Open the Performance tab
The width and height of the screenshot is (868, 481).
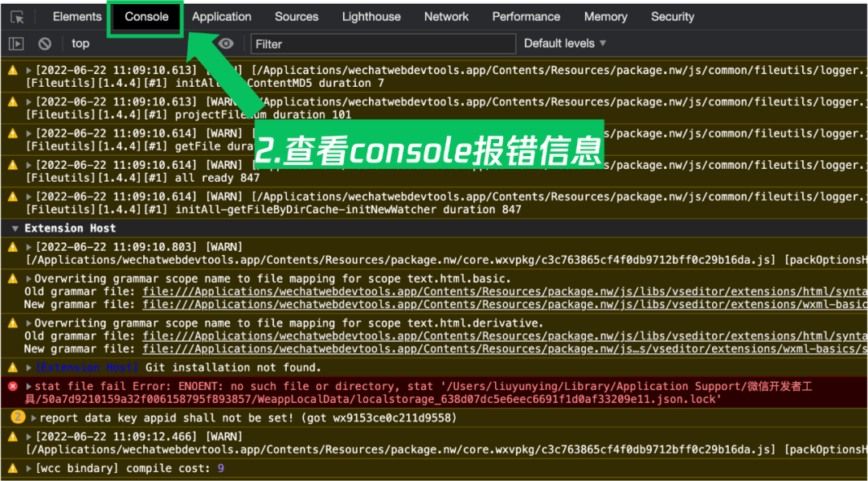click(x=526, y=17)
